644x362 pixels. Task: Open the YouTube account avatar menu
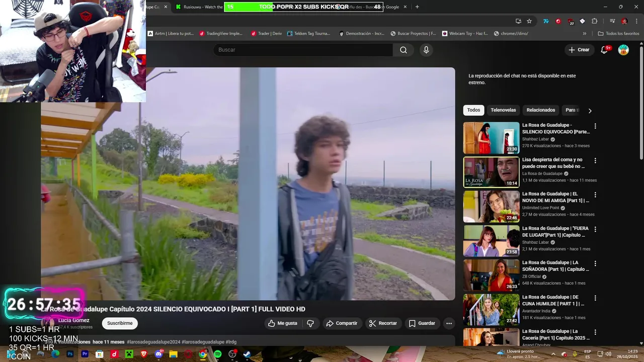(x=623, y=50)
